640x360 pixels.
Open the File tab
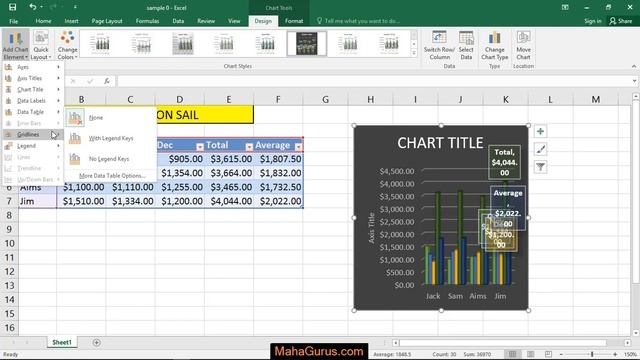pyautogui.click(x=13, y=21)
